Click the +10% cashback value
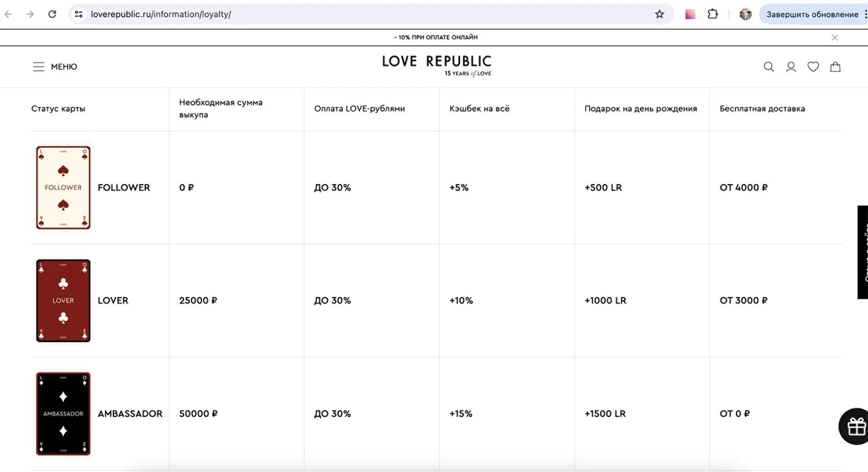 pos(461,300)
